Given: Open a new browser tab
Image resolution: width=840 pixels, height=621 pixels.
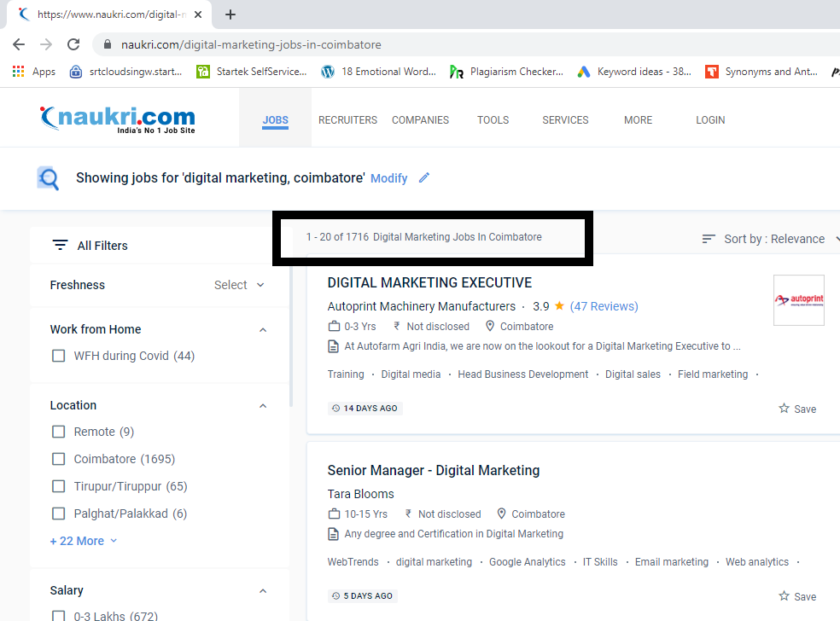Looking at the screenshot, I should 230,15.
